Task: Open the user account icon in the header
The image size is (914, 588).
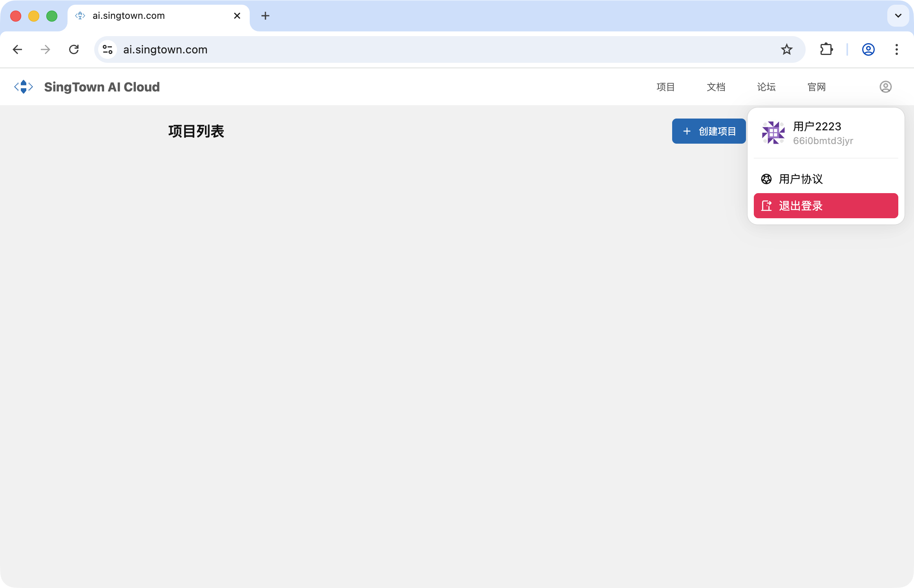Action: (885, 87)
